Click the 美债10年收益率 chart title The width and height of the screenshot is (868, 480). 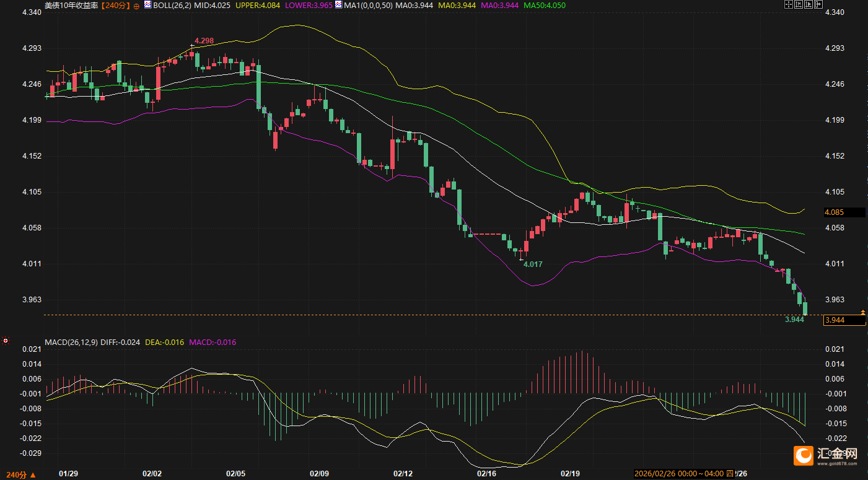(x=71, y=5)
